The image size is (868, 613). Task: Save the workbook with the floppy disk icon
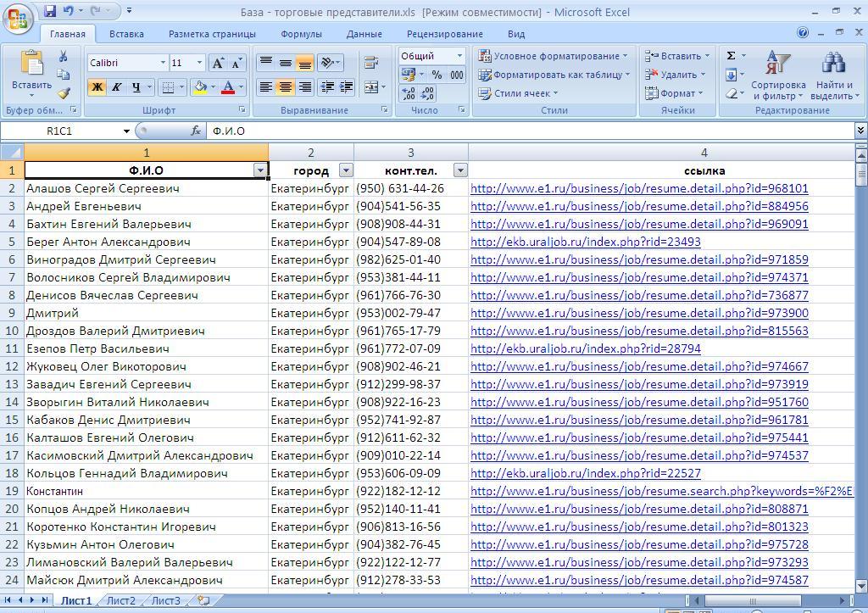point(50,10)
